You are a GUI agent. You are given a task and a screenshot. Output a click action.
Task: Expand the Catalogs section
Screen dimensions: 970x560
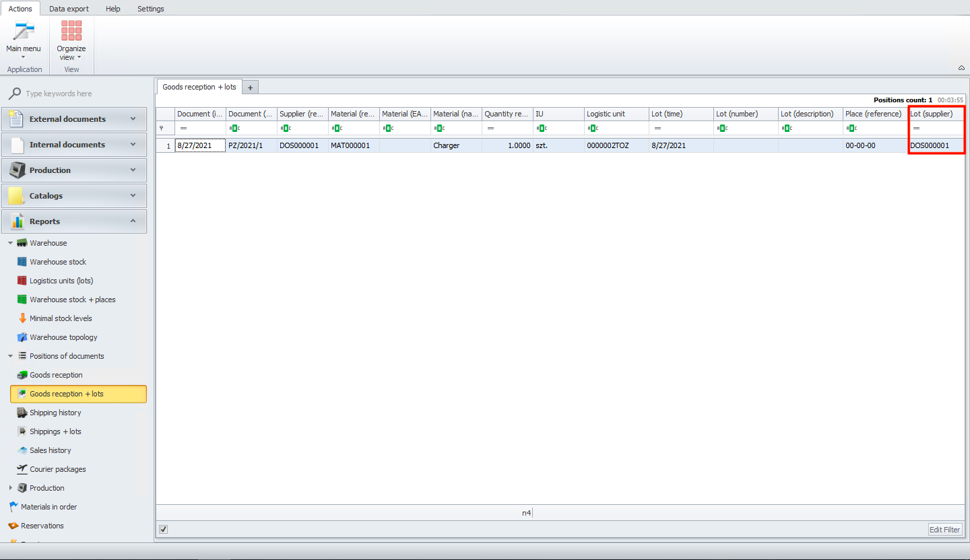point(133,196)
